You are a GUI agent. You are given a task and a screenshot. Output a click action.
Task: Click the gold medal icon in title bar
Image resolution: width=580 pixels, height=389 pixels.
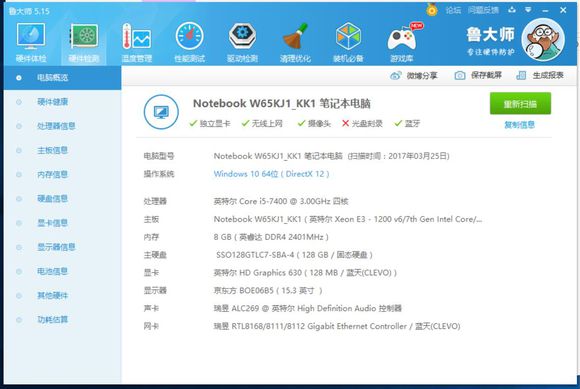(x=432, y=10)
